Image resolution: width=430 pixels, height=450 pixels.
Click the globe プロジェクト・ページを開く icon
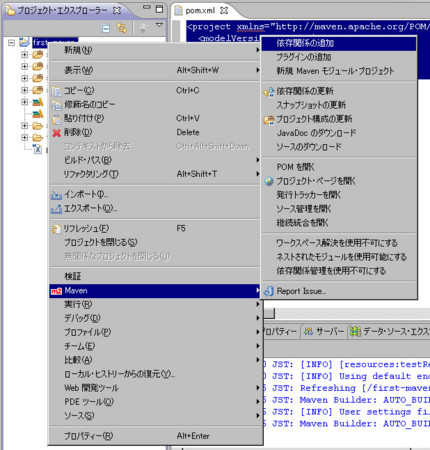[269, 181]
